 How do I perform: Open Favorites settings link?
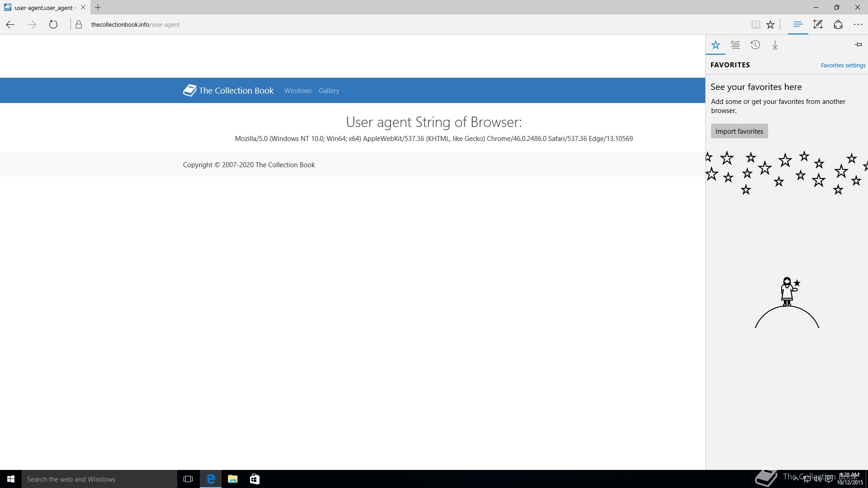[843, 66]
